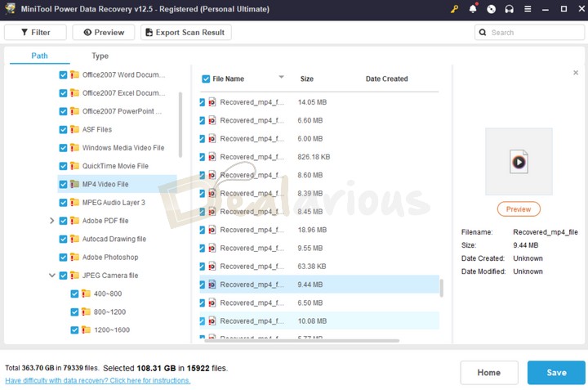Open the hamburger menu icon
Viewport: 588px width, 390px height.
click(528, 9)
